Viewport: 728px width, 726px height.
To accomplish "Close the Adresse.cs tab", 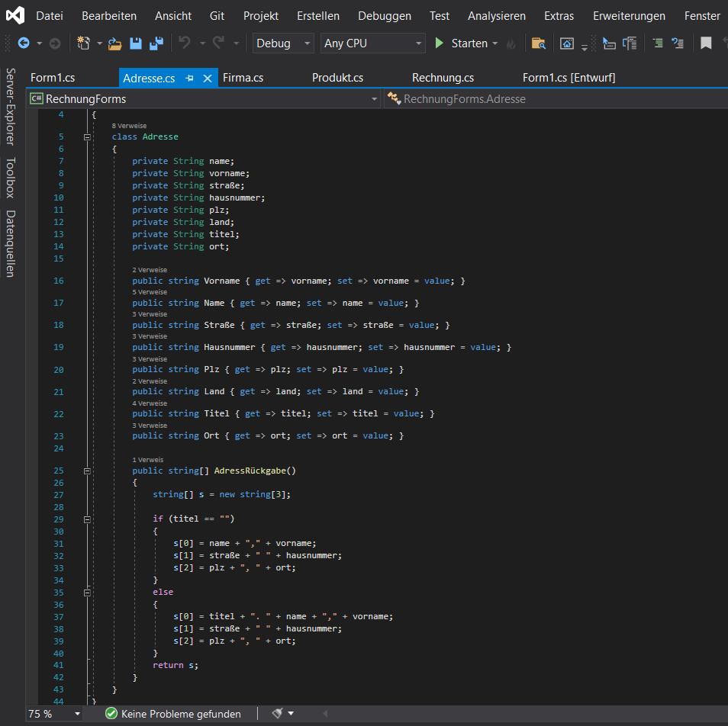I will (208, 79).
